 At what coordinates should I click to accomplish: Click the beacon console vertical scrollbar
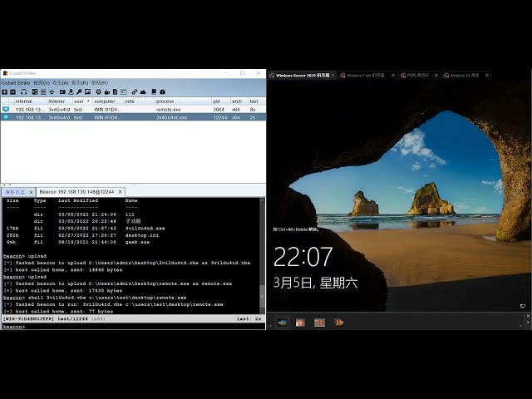263,256
